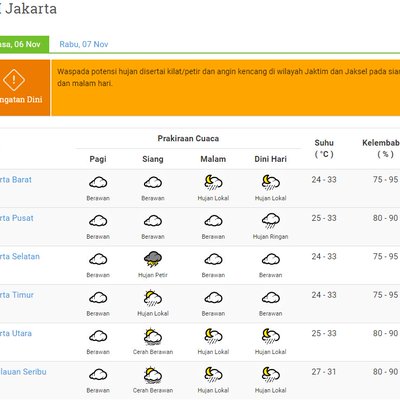
Task: Click Jakarta Barat Dini Hari rain icon
Action: pos(271,182)
